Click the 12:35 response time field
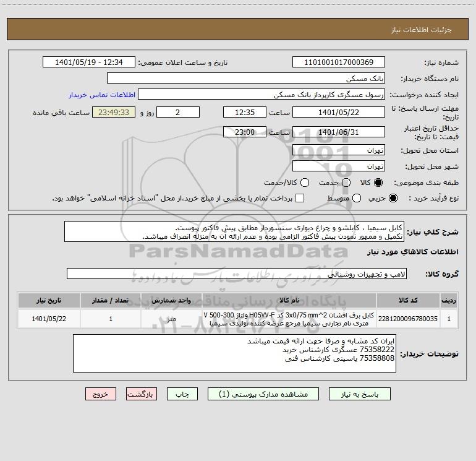The image size is (476, 461). pos(245,113)
